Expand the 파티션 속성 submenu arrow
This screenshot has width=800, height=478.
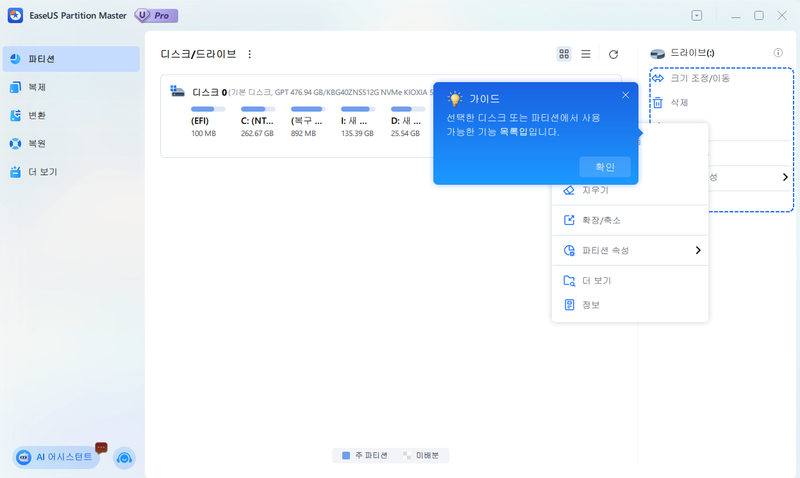[698, 250]
